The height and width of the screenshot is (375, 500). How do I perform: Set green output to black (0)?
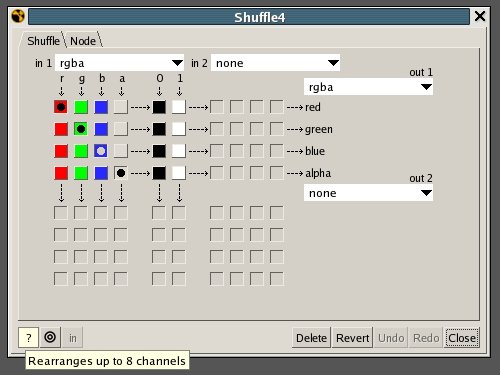tap(159, 129)
